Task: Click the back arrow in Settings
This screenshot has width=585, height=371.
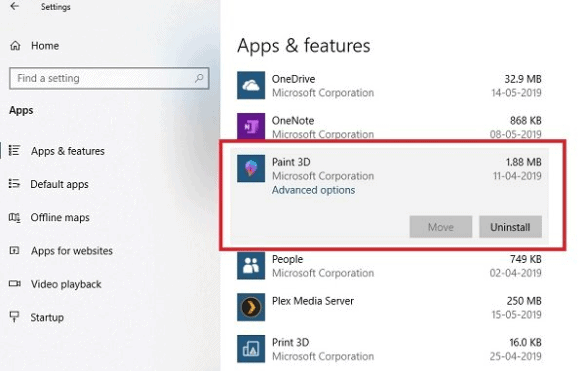Action: 15,6
